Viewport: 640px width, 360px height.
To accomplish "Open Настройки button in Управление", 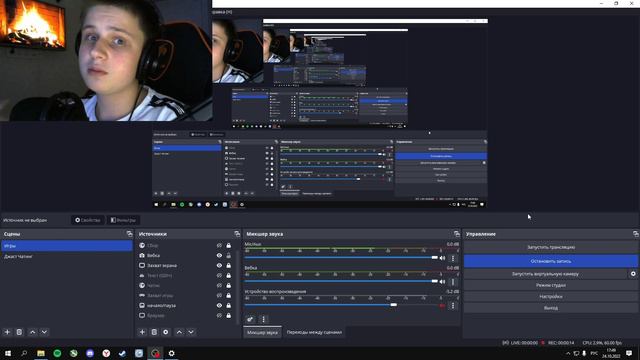I will coord(551,297).
